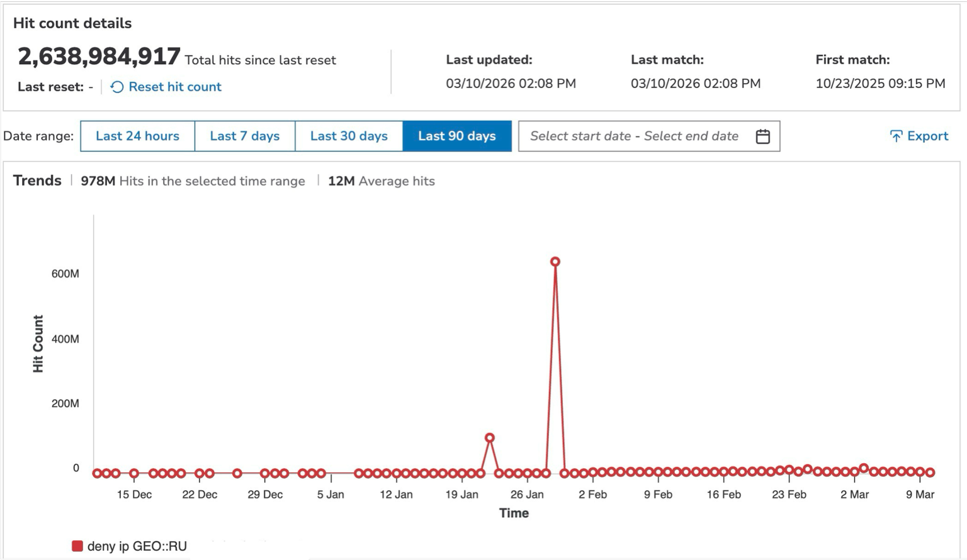
Task: Click the Export upload arrow icon
Action: pyautogui.click(x=896, y=135)
